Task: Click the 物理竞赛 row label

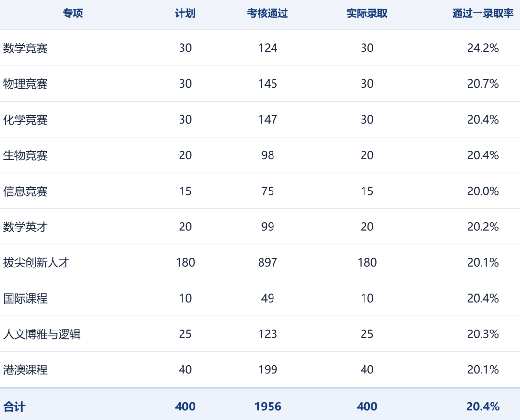Action: (x=26, y=84)
